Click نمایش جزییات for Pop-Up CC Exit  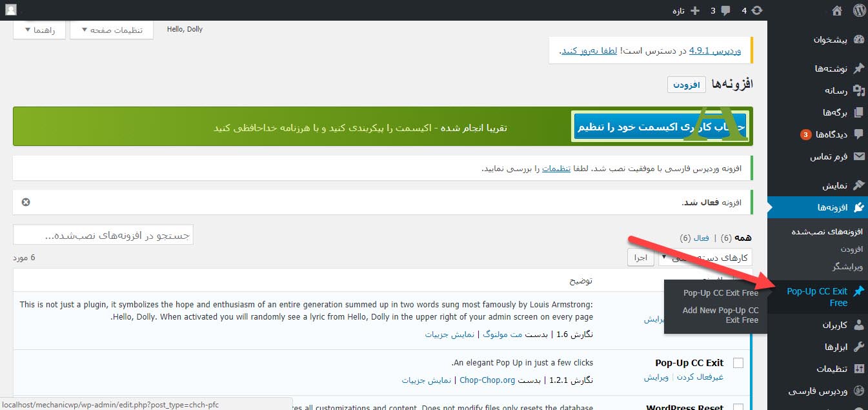click(428, 380)
